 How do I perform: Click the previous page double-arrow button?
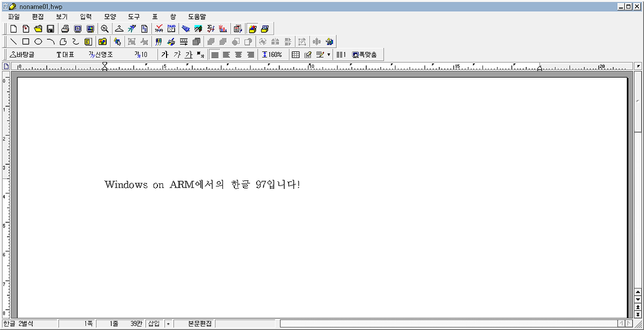[x=638, y=307]
